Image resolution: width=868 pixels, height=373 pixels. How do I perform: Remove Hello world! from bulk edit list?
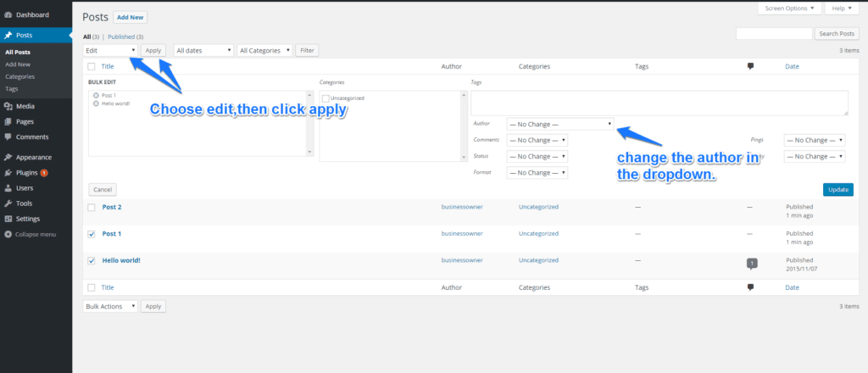[96, 103]
